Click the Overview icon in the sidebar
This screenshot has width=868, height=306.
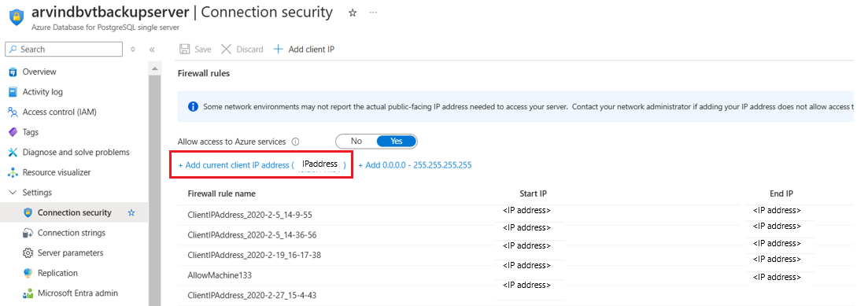[13, 72]
